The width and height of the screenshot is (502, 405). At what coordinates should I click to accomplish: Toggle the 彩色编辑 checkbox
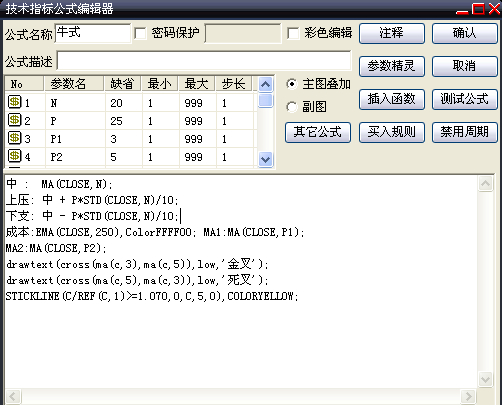(293, 33)
